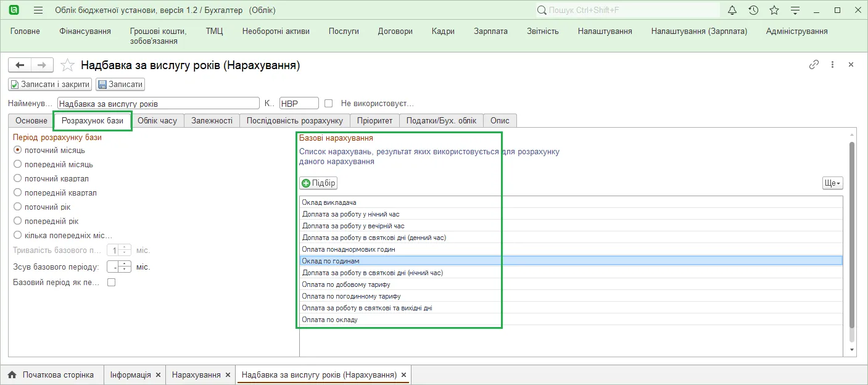The width and height of the screenshot is (868, 385).
Task: Copy link to this form
Action: [x=814, y=64]
